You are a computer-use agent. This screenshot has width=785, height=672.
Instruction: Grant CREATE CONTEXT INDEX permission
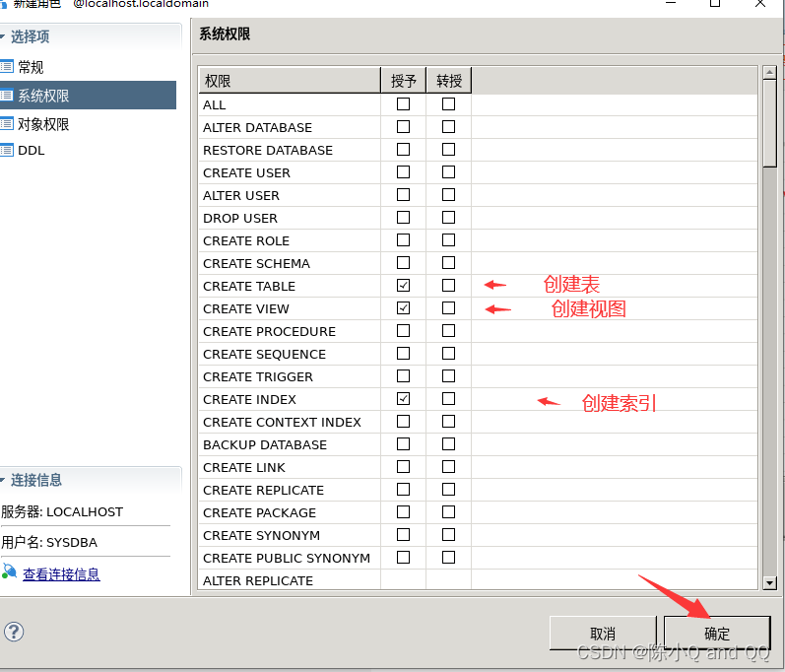(403, 422)
